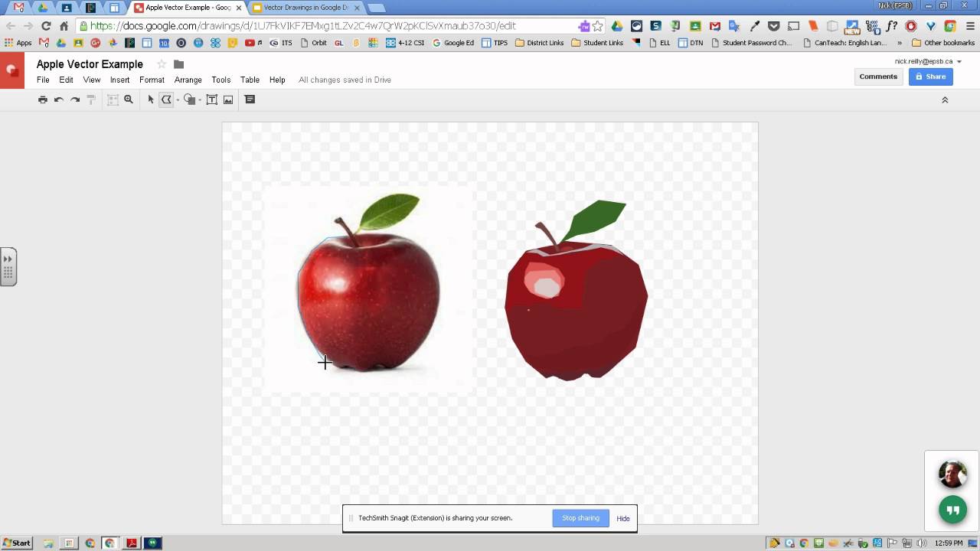The image size is (980, 551).
Task: Open the Other bookmarks folder
Action: pyautogui.click(x=942, y=43)
